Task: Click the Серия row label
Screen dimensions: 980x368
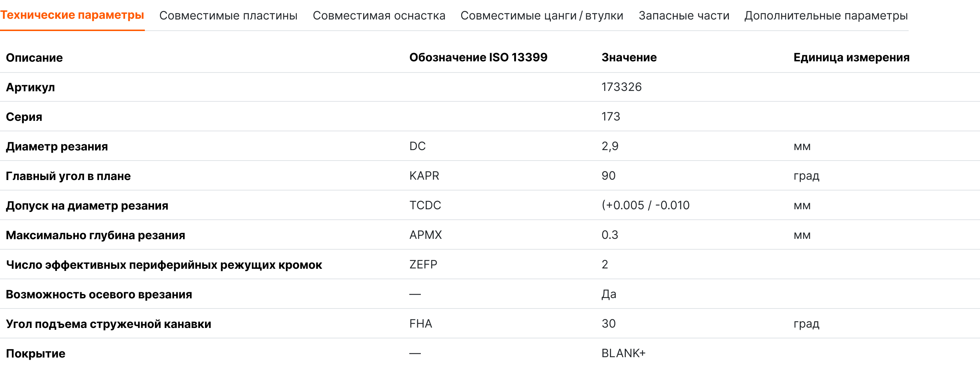Action: [x=24, y=117]
